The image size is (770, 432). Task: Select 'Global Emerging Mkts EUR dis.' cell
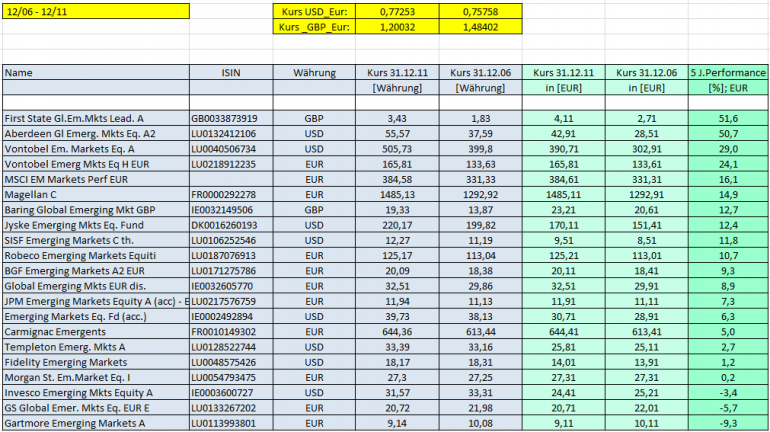click(x=96, y=286)
